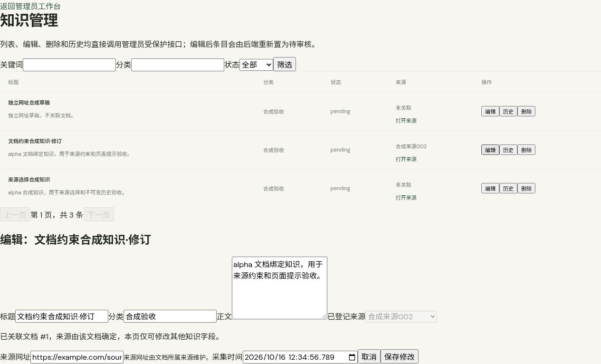601x364 pixels.
Task: Select 未关联 source text of 来源选择合成知识
Action: tap(403, 185)
